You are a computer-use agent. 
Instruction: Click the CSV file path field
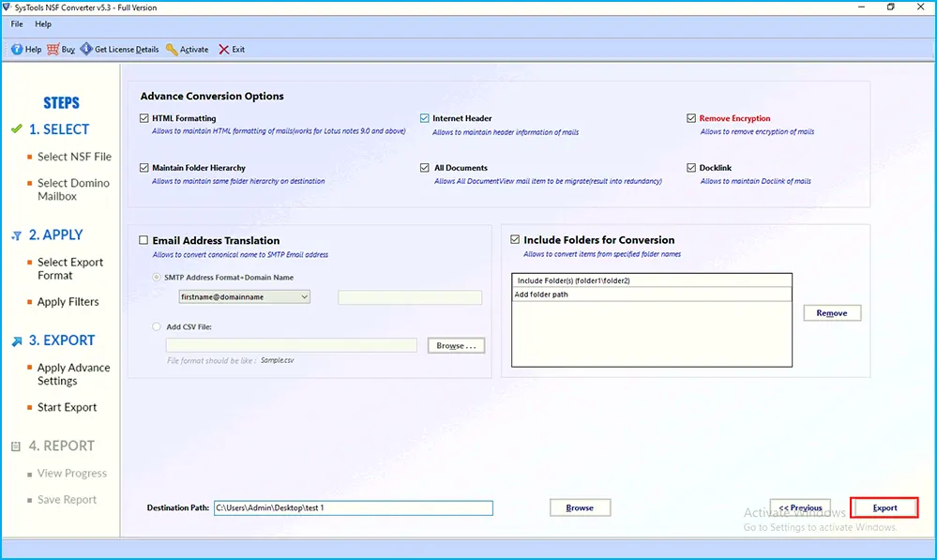[292, 345]
